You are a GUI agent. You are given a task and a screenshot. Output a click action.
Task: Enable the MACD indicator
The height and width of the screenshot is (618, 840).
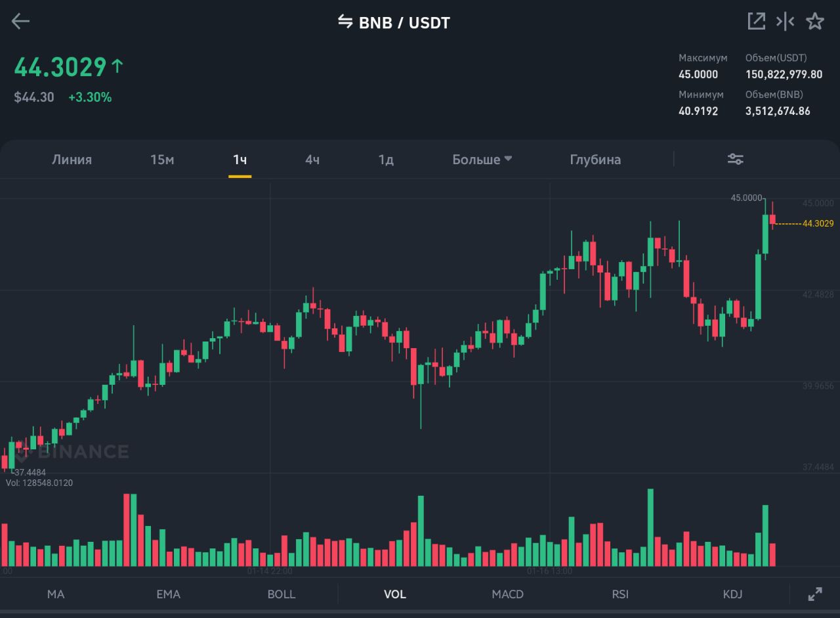point(508,594)
